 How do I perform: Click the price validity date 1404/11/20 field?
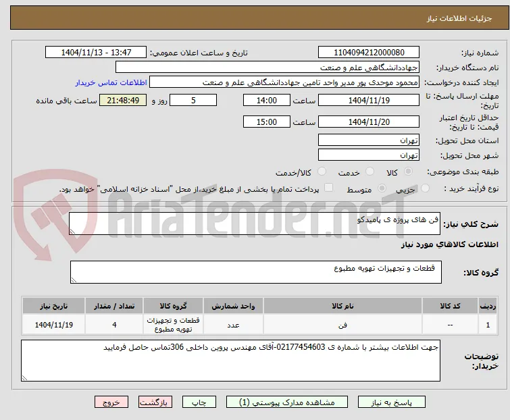pos(369,122)
